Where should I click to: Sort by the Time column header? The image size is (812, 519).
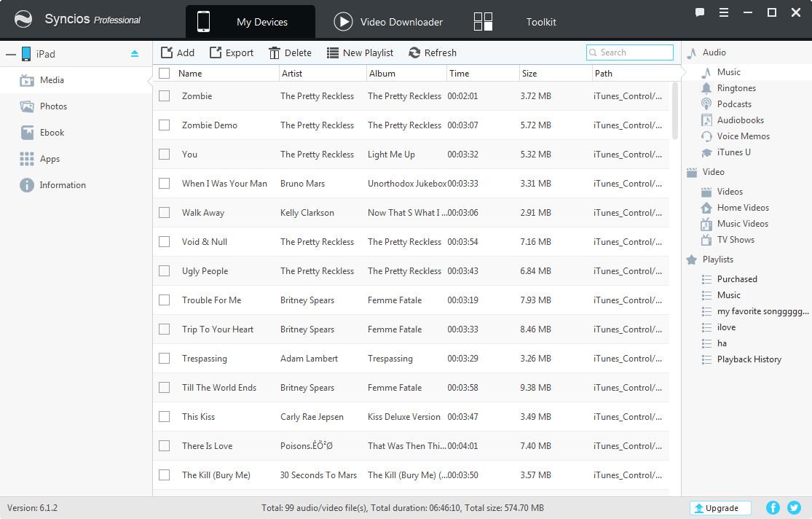[483, 73]
